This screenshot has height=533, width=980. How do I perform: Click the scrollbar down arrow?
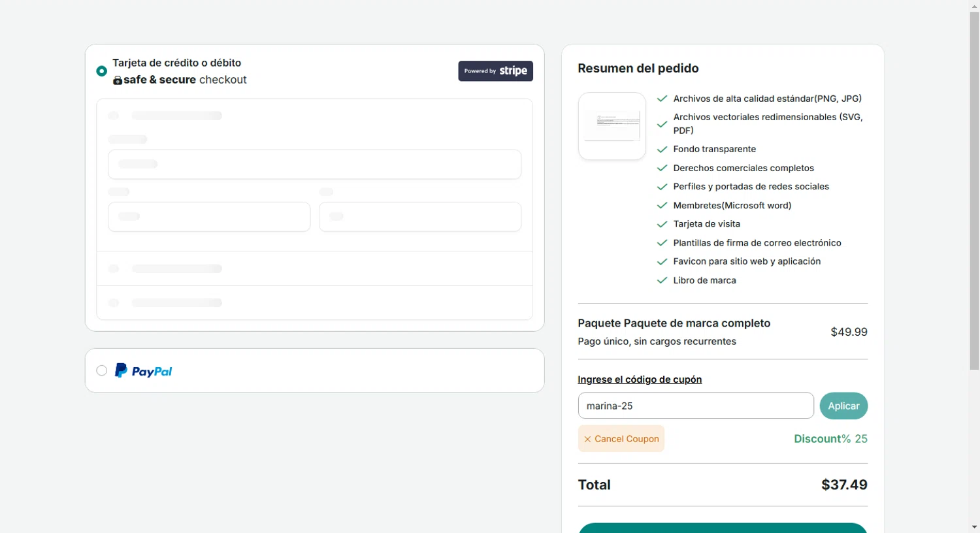974,526
